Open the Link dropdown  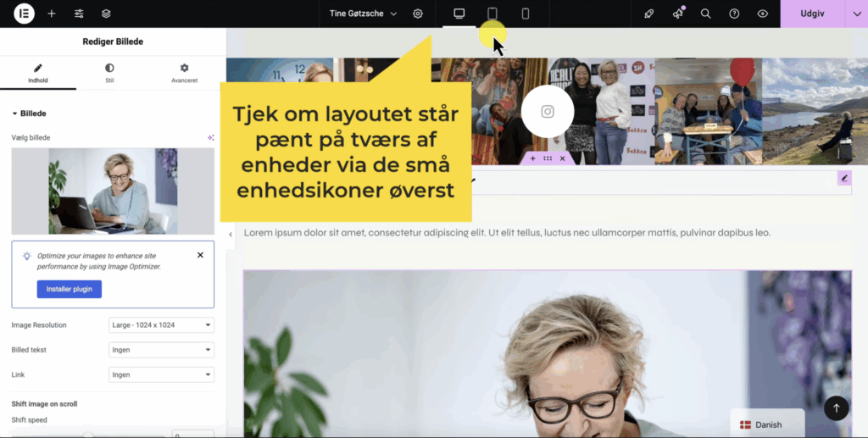[161, 375]
